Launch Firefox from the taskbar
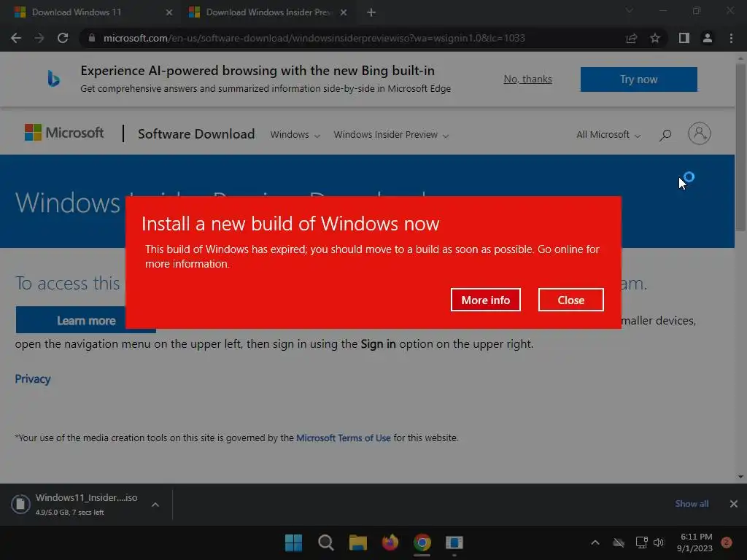The height and width of the screenshot is (560, 747). coord(390,542)
